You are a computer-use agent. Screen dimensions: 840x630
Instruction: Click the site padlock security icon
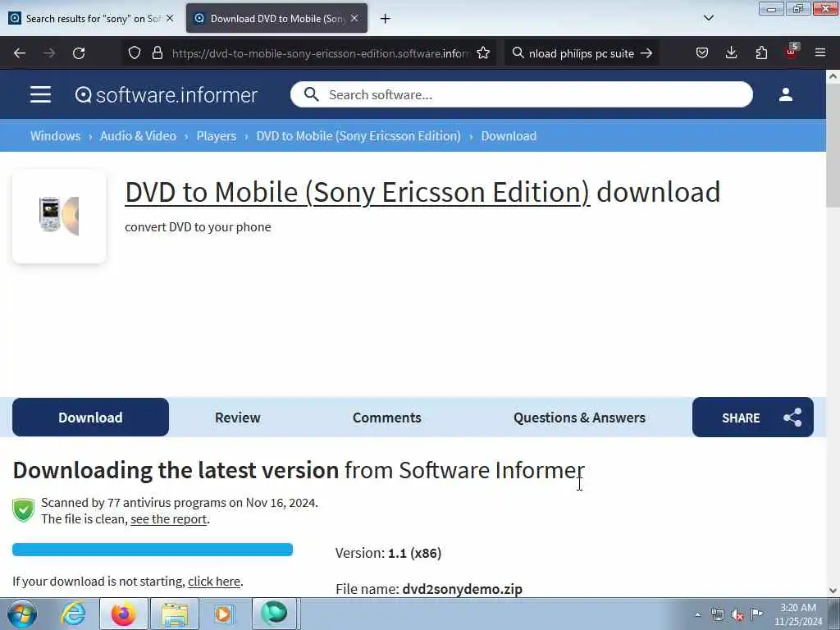157,53
